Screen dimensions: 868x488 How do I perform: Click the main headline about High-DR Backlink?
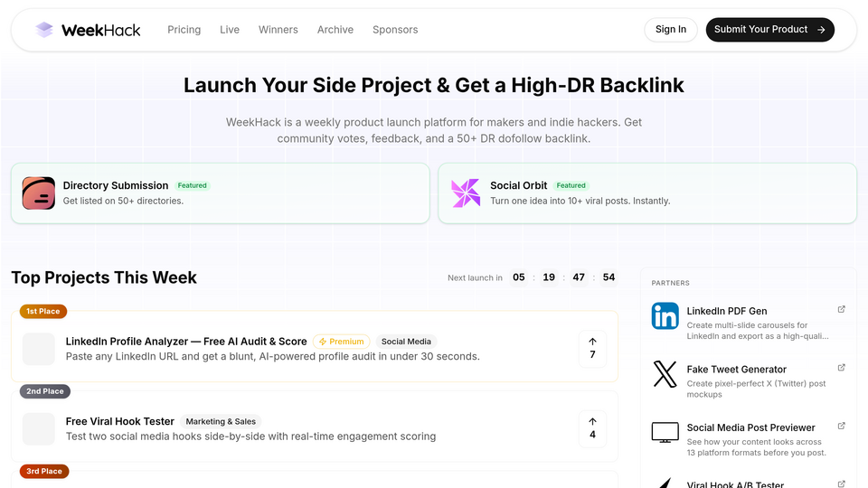click(x=434, y=85)
